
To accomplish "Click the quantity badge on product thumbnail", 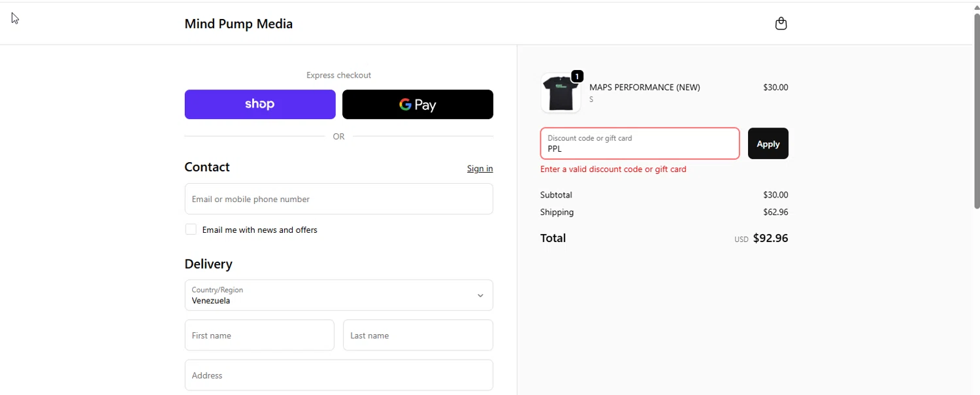I will point(577,77).
